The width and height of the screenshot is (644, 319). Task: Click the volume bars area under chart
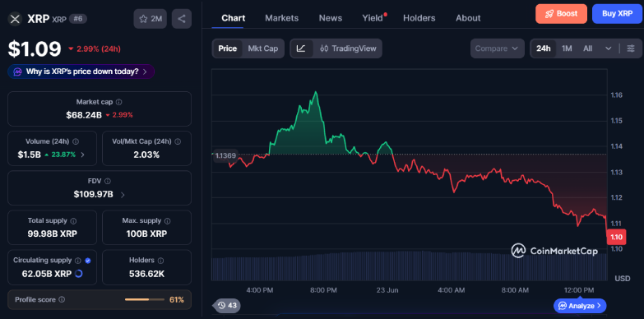pyautogui.click(x=409, y=266)
